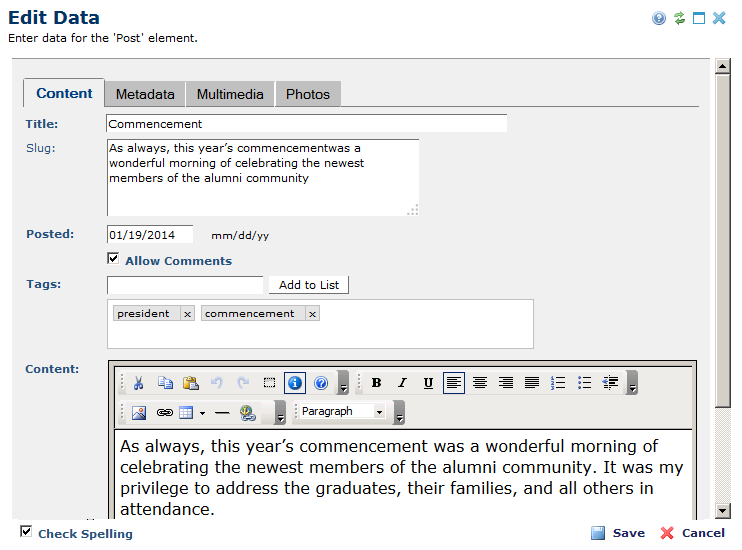Switch to the Photos tab
Viewport: 742px width, 550px height.
pyautogui.click(x=308, y=94)
